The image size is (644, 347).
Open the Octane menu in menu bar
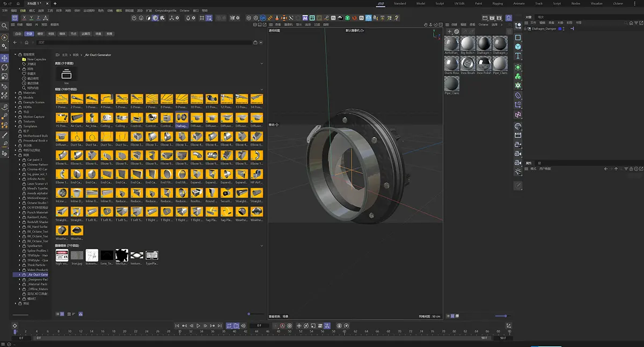(x=184, y=10)
